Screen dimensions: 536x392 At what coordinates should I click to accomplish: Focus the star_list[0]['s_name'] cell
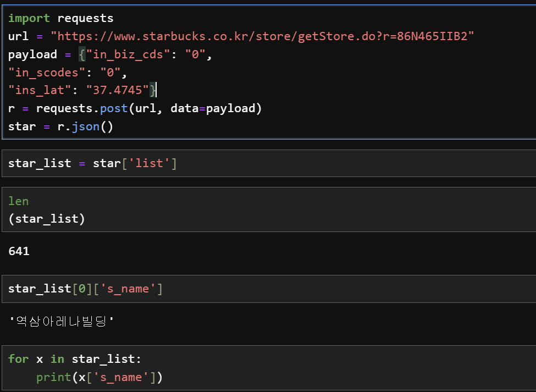tap(269, 289)
